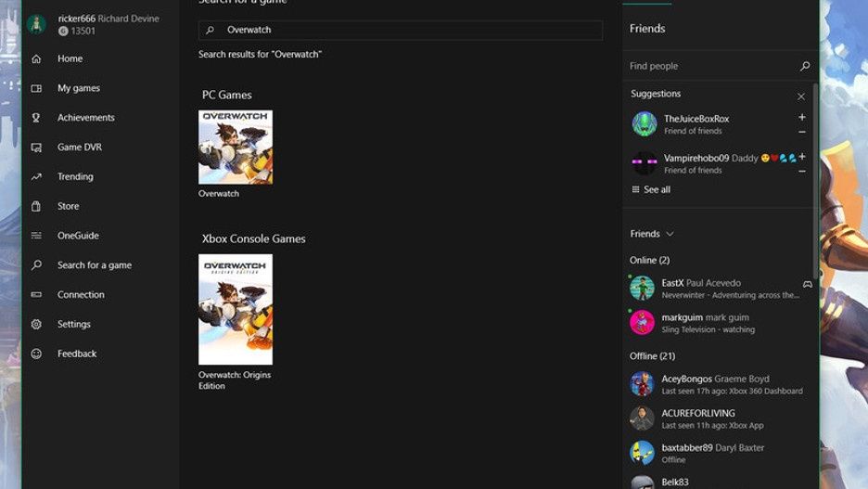Open Overwatch: Origins Edition cover thumbnail
The image size is (868, 489).
[236, 309]
